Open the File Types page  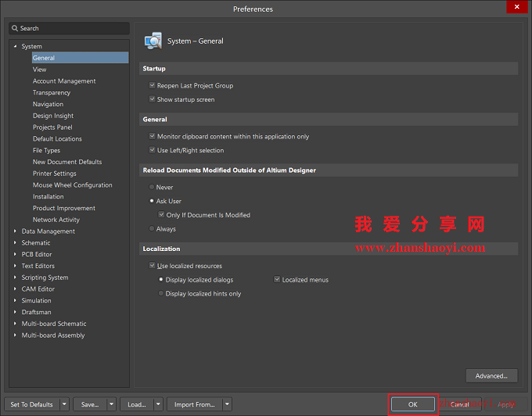click(x=46, y=150)
